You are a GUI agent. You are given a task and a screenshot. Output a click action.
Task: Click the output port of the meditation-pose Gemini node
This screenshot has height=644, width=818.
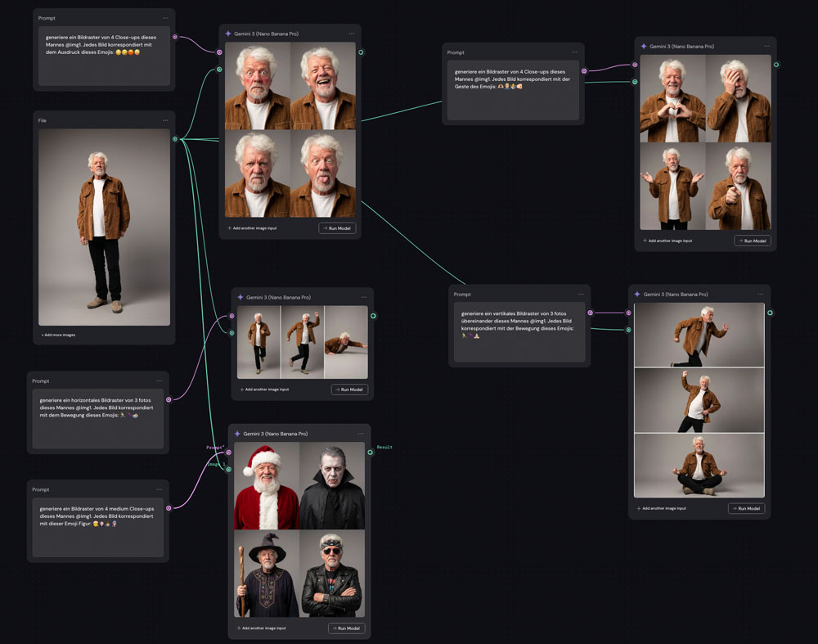pyautogui.click(x=770, y=313)
